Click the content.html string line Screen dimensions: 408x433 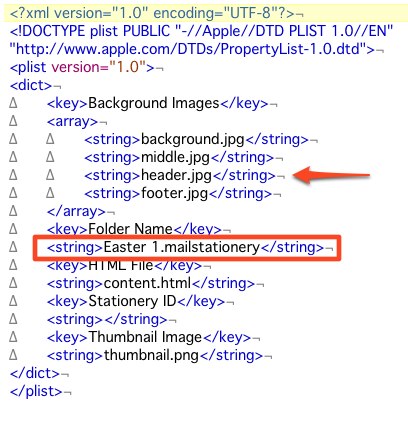click(151, 283)
